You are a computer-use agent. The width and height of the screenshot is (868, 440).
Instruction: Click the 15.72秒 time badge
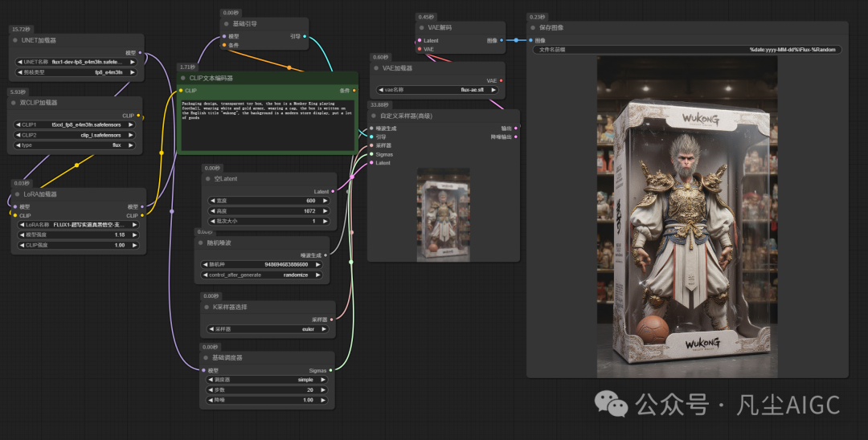tap(22, 29)
